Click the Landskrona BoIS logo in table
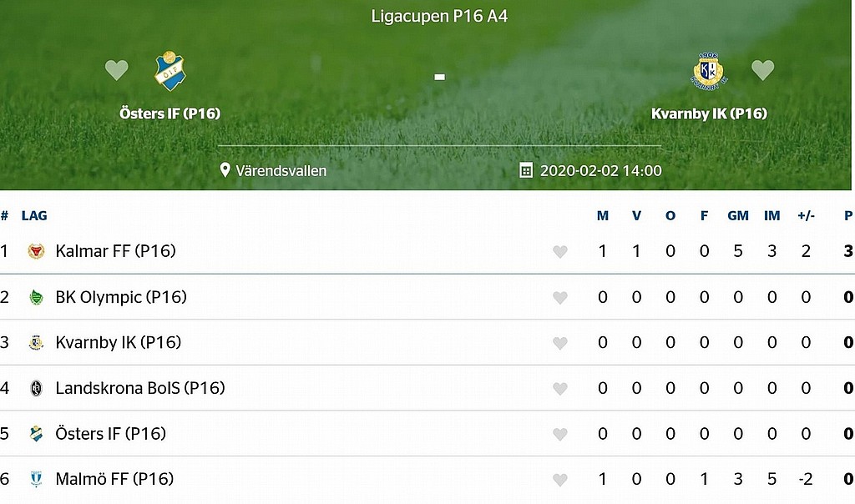 pyautogui.click(x=36, y=388)
